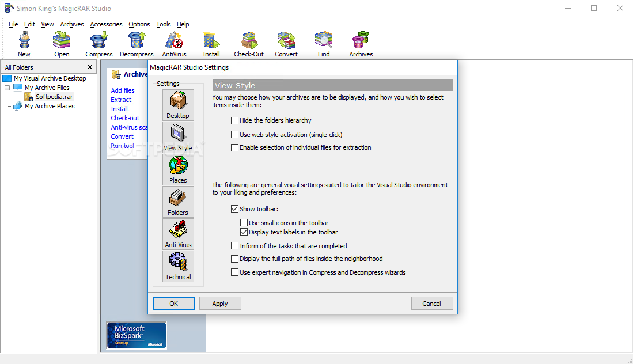Select My Archive Places in the tree
This screenshot has width=633, height=364.
click(x=50, y=106)
